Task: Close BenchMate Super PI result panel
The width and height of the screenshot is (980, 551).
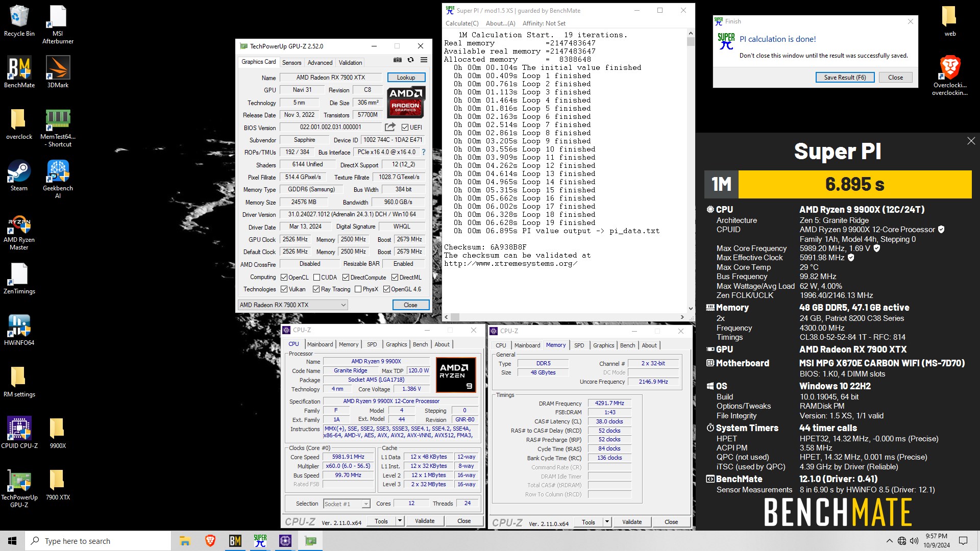Action: 971,141
